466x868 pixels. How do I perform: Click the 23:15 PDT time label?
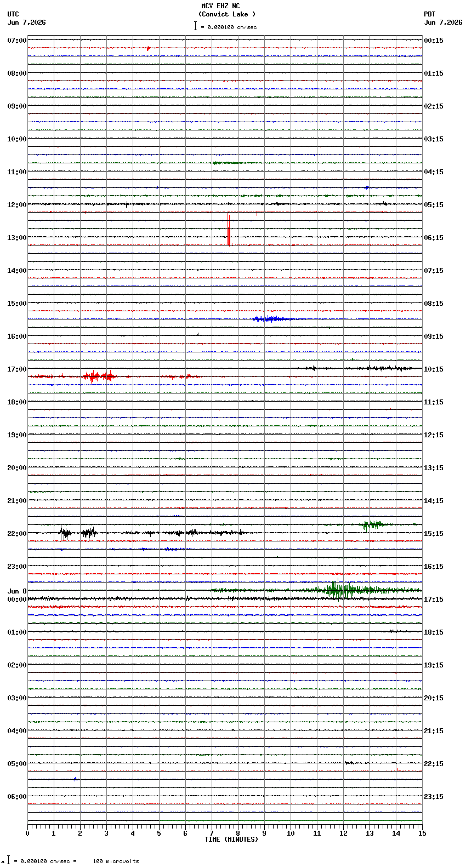[x=434, y=797]
